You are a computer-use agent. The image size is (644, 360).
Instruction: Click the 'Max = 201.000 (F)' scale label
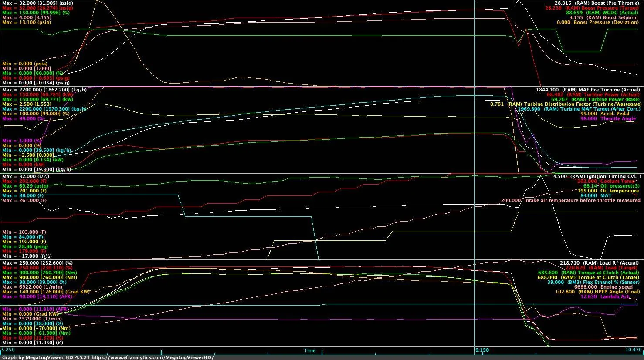(24, 191)
